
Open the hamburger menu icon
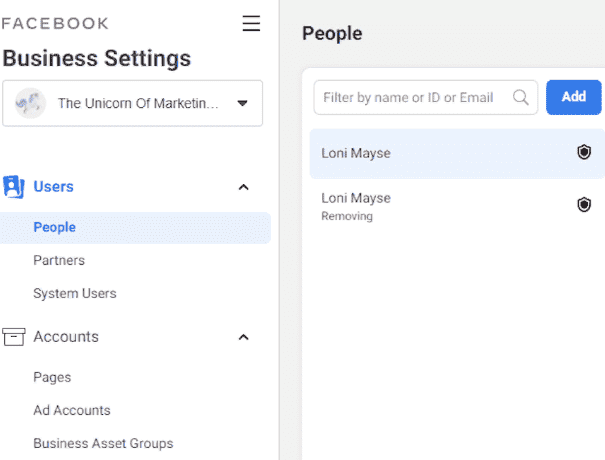click(251, 24)
